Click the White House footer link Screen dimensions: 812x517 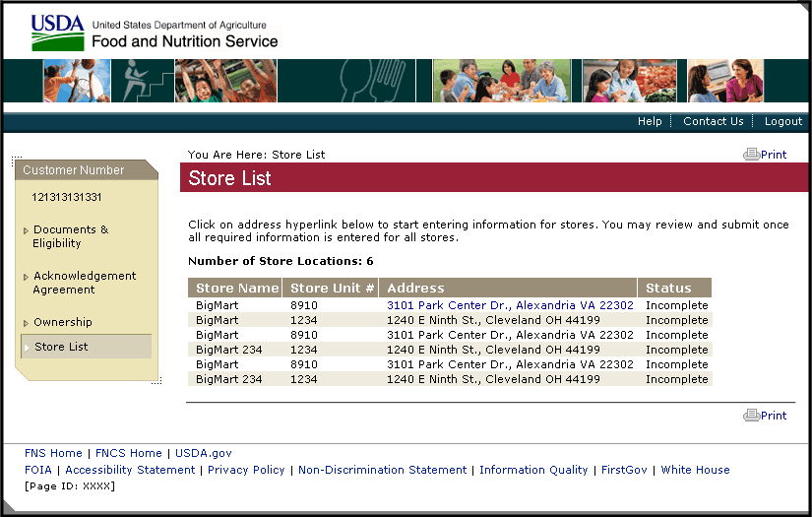(x=695, y=470)
